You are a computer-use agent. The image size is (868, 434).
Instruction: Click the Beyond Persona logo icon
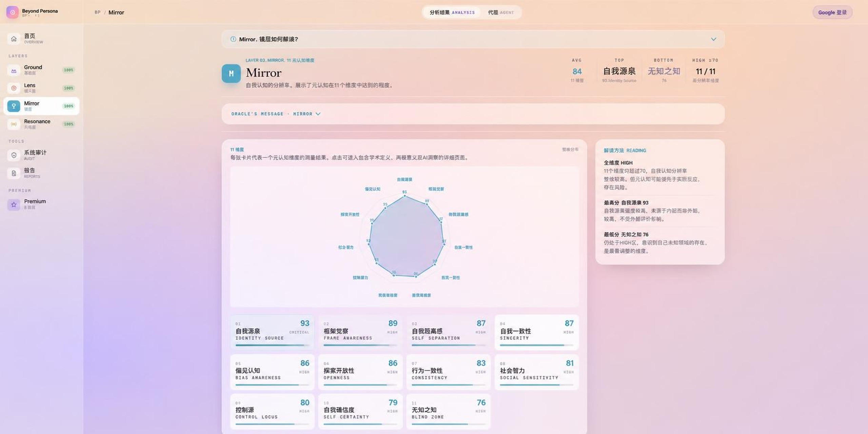click(x=13, y=12)
